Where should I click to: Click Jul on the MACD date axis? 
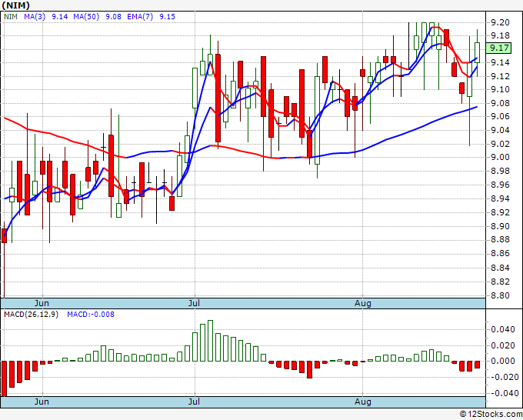194,402
